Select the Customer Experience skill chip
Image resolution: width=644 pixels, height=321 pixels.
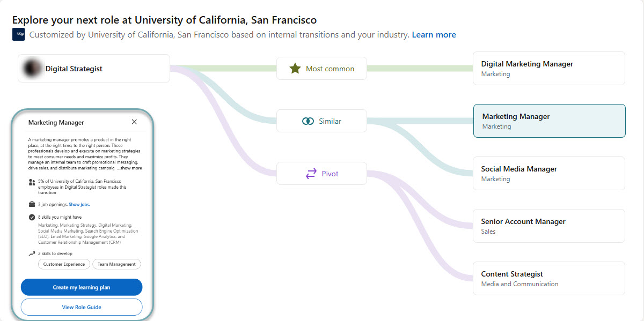click(x=64, y=264)
